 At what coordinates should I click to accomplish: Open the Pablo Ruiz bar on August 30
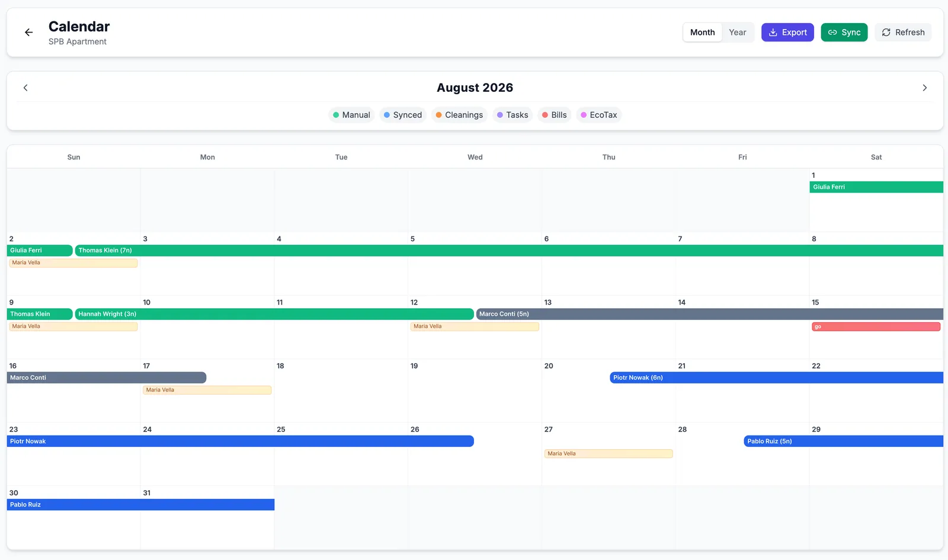(141, 505)
